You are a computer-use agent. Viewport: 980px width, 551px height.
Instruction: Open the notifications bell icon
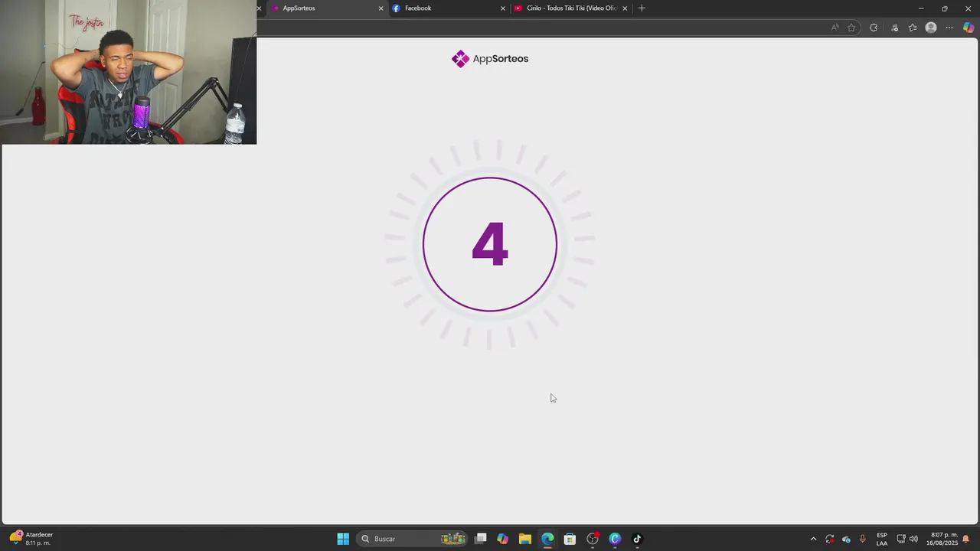[966, 539]
